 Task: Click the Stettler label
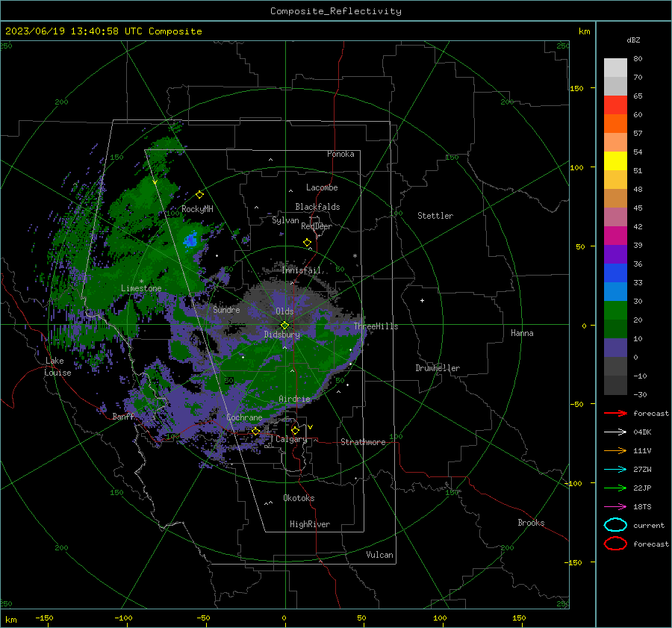click(x=435, y=216)
